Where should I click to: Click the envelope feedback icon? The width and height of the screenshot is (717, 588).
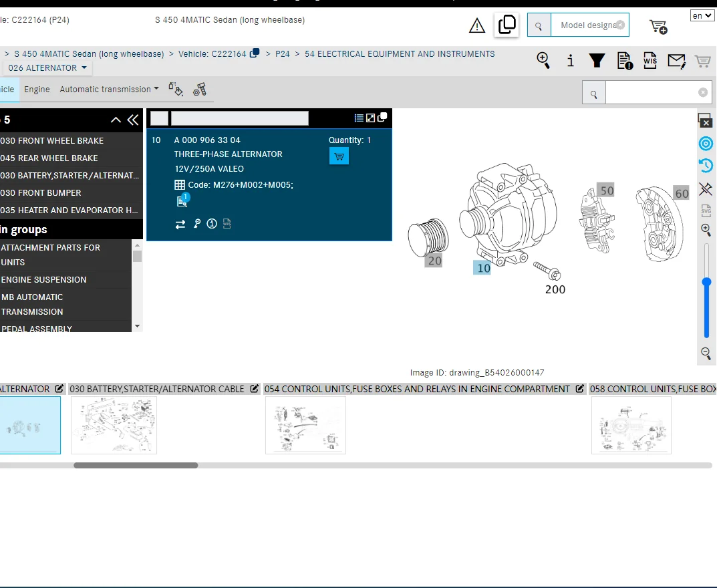(x=676, y=61)
